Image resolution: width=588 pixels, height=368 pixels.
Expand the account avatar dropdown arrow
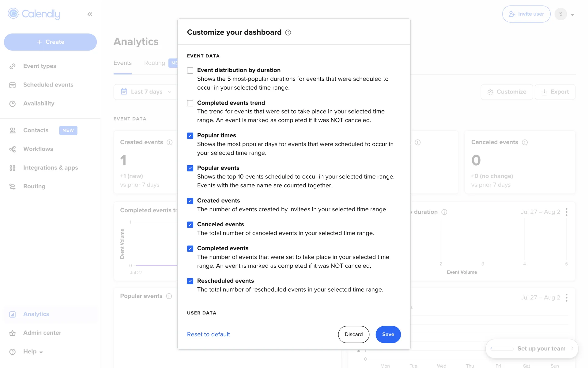click(x=572, y=14)
